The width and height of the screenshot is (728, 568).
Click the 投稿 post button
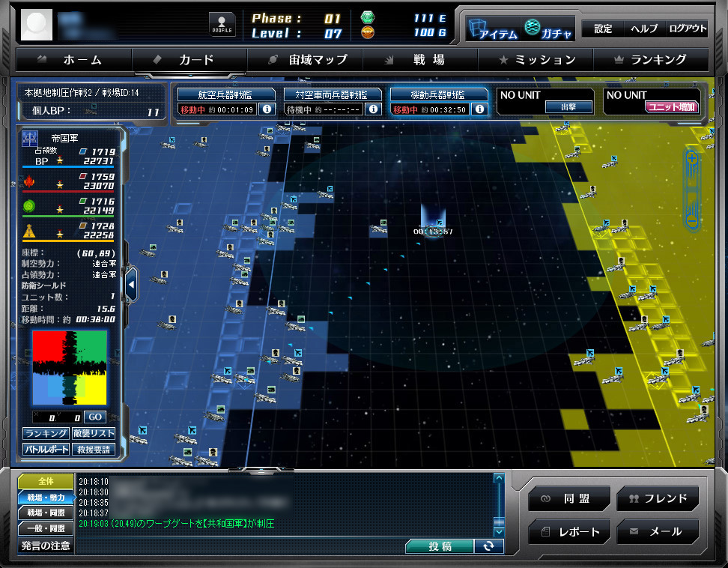coord(439,546)
